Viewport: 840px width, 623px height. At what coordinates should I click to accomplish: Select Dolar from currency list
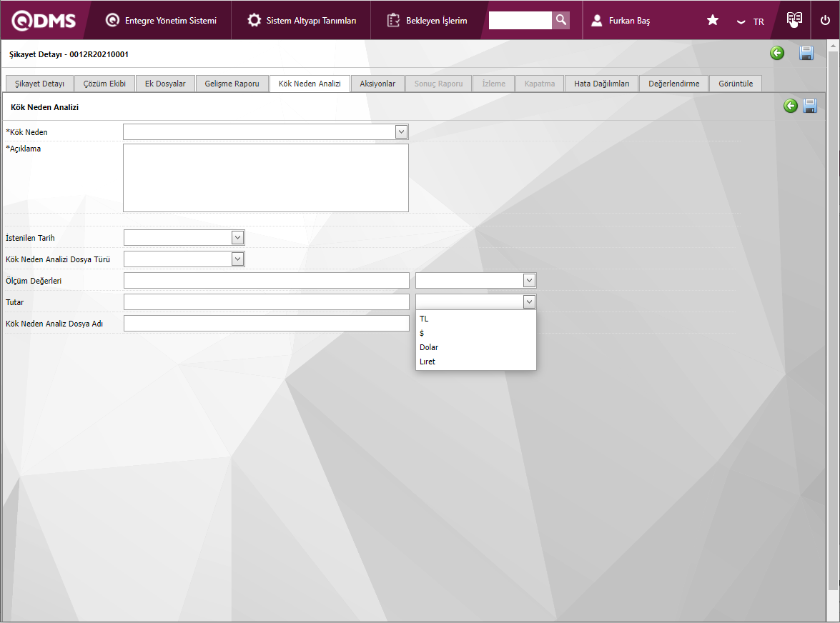(x=475, y=347)
